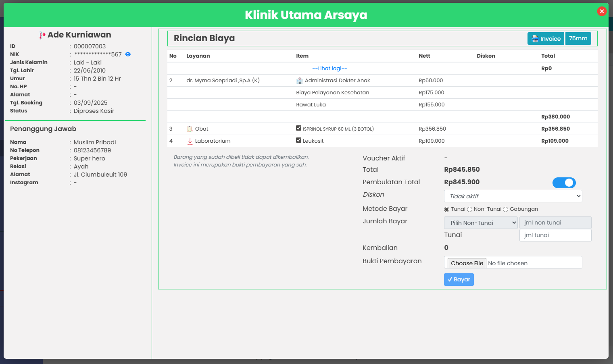Viewport: 613px width, 364px height.
Task: Print the 75mm receipt
Action: point(578,39)
